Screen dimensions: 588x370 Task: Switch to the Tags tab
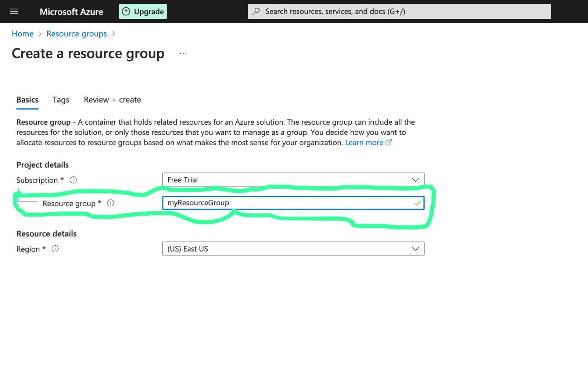pyautogui.click(x=61, y=100)
